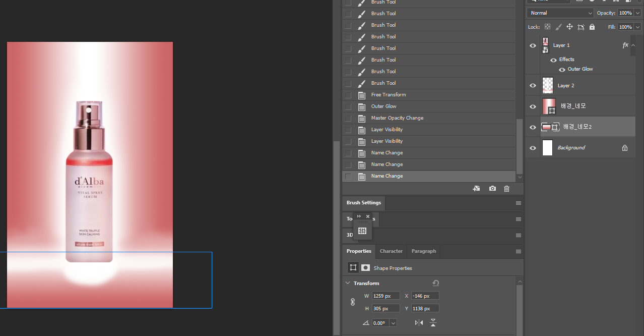Screen dimensions: 644x336
Task: Hide the 배경_네모 layer
Action: pos(533,106)
